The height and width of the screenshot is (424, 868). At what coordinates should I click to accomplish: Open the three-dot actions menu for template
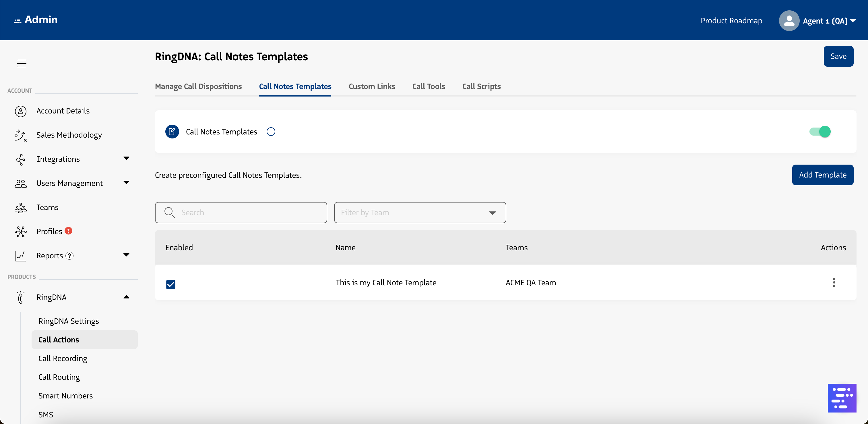point(834,282)
